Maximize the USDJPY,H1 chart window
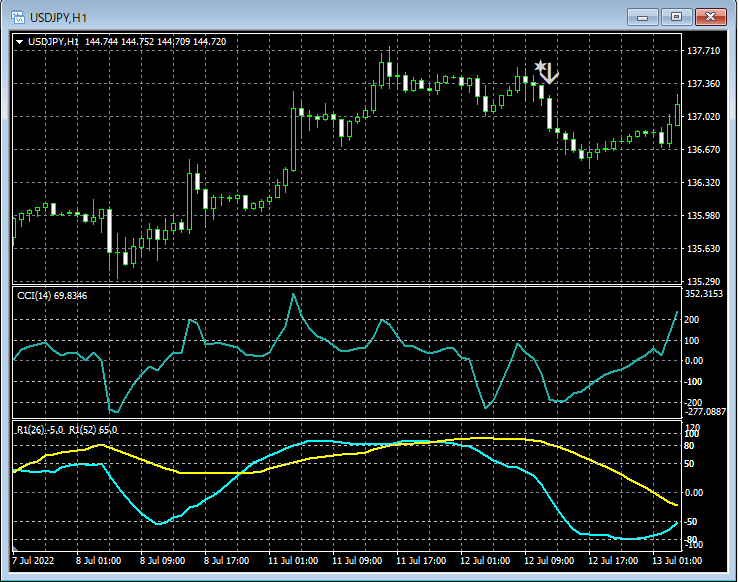The height and width of the screenshot is (582, 739). (677, 16)
